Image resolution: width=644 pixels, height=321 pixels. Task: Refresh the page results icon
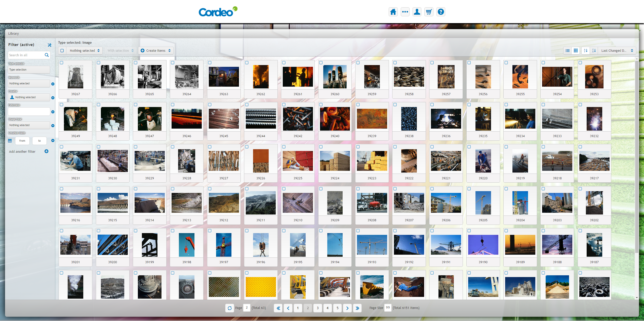tap(229, 308)
